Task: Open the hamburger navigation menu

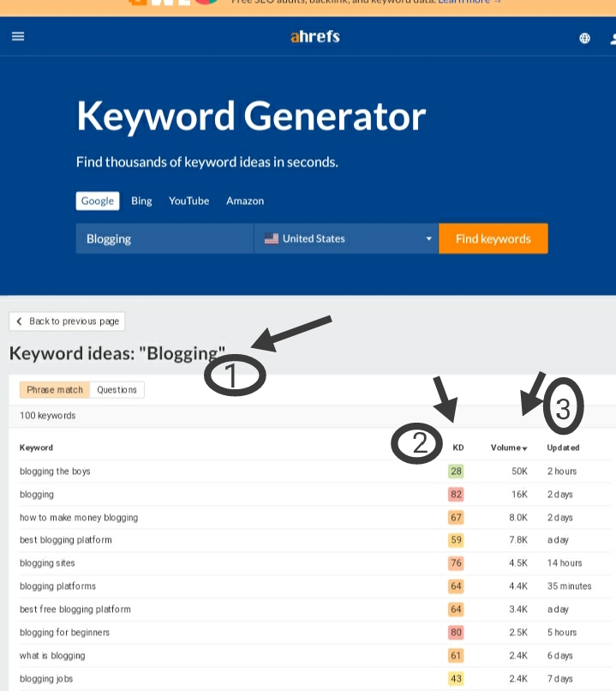Action: tap(17, 36)
